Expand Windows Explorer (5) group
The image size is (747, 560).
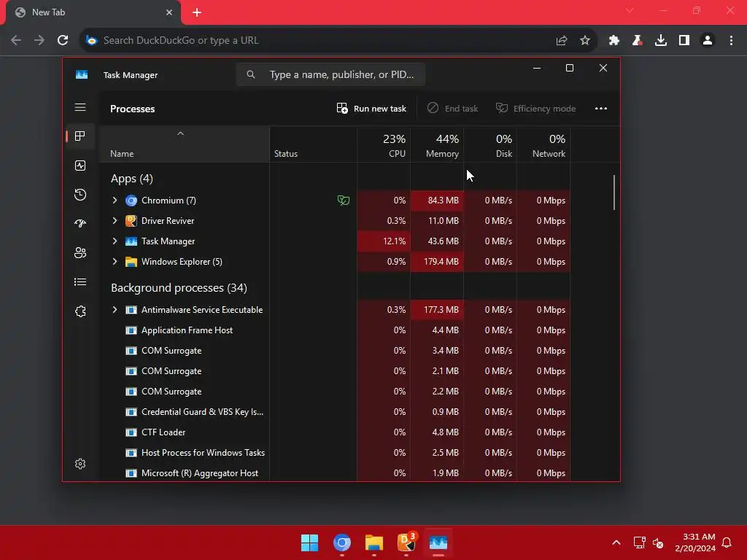pos(115,262)
